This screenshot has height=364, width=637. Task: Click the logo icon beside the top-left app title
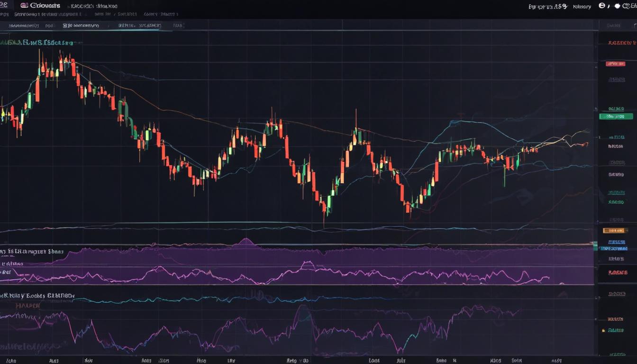[24, 6]
